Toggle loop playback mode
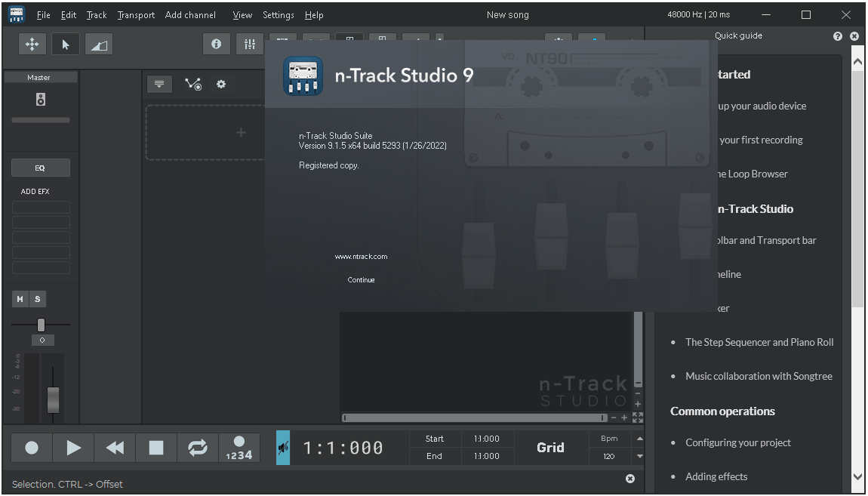 198,447
